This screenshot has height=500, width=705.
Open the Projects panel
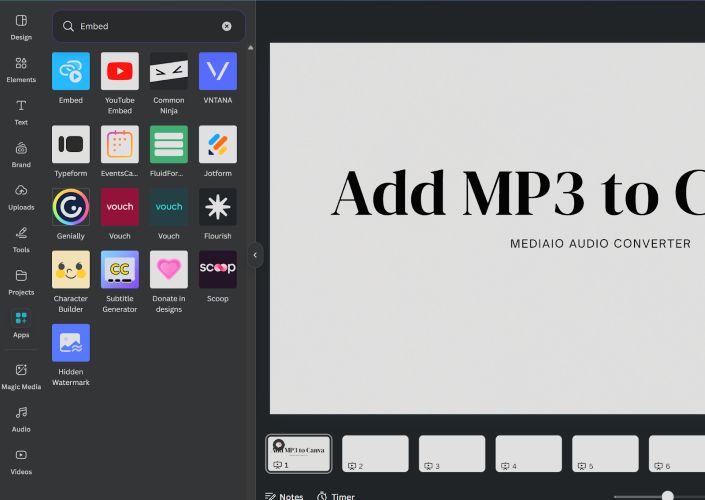pyautogui.click(x=21, y=283)
